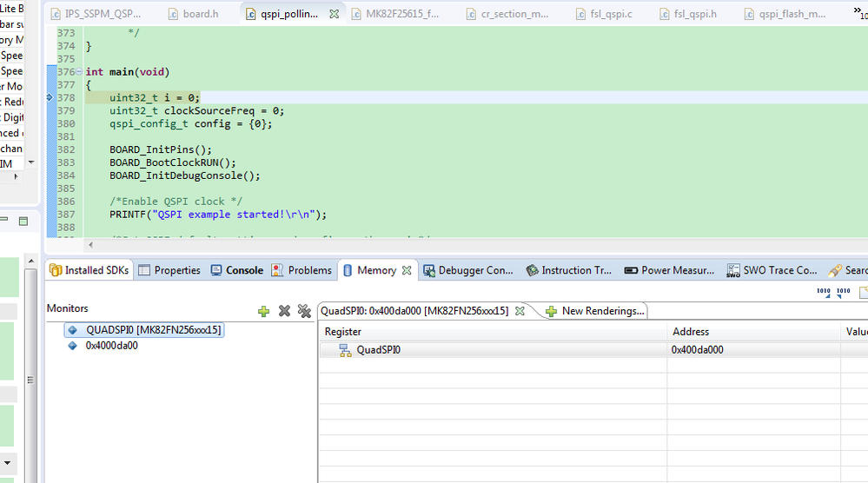Screen dimensions: 868x483
Task: Close the qspi_pollin editor tab
Action: 334,15
